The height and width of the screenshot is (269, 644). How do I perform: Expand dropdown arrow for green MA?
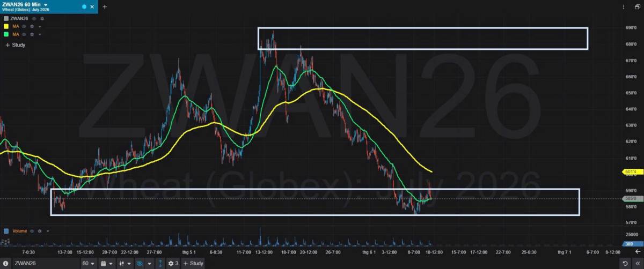click(40, 34)
